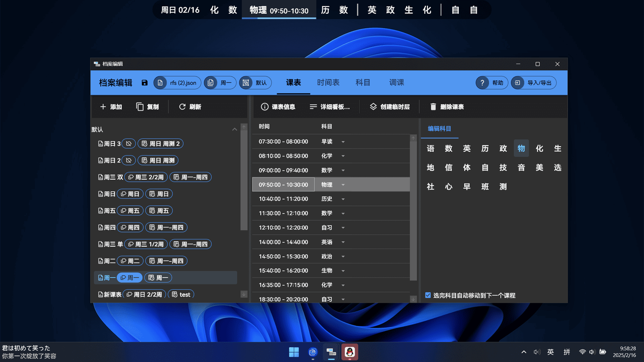Screen dimensions: 644x362
Task: Switch to the 时间表 tab
Action: pyautogui.click(x=328, y=83)
